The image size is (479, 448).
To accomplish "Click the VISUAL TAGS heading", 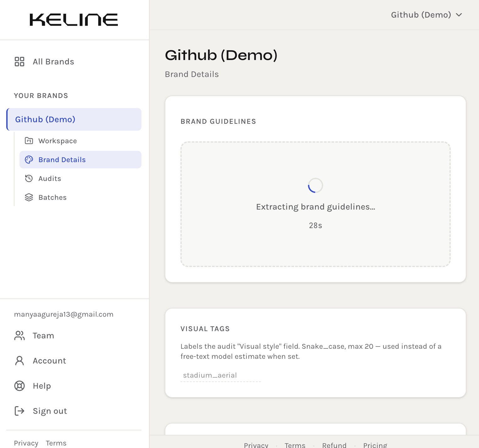I will (x=205, y=329).
